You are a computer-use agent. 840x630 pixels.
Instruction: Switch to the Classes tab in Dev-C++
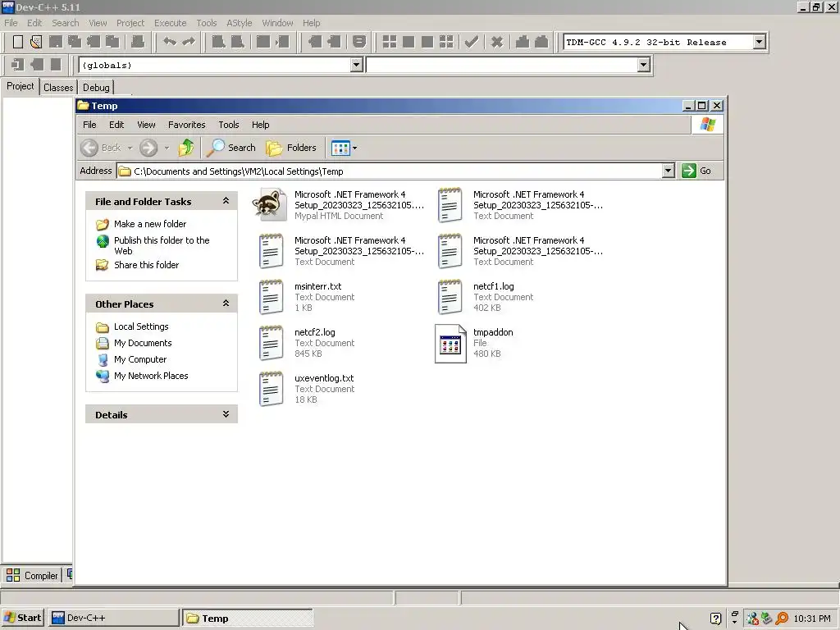click(58, 87)
